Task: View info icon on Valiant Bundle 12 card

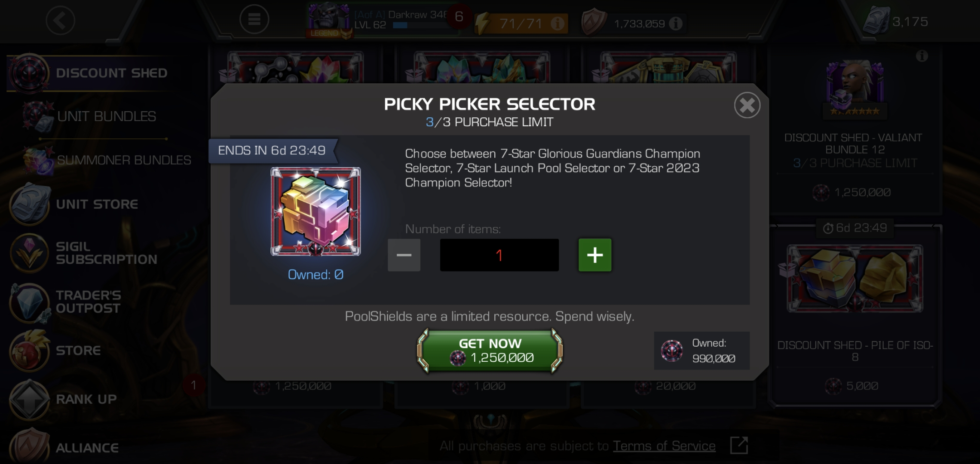Action: (922, 56)
